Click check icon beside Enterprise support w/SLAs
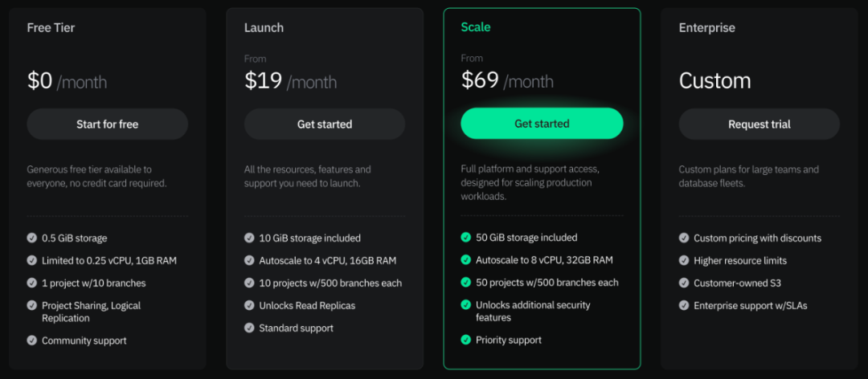868x379 pixels. pyautogui.click(x=684, y=305)
